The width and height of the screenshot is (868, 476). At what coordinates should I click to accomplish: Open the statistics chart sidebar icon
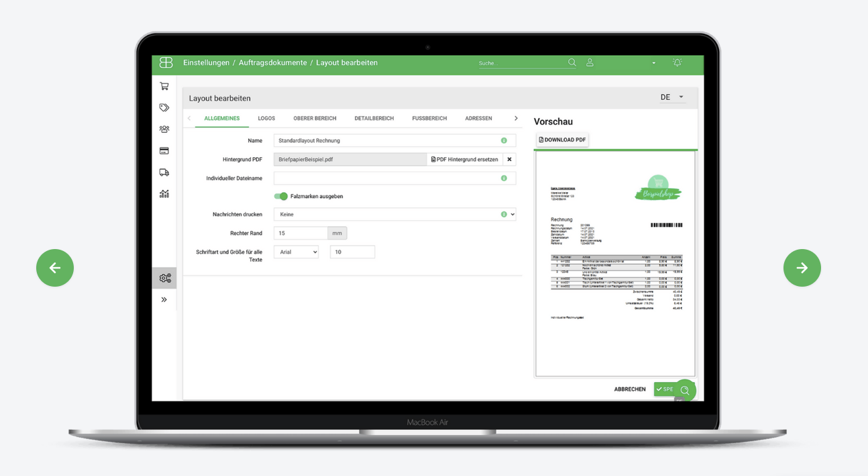coord(164,194)
